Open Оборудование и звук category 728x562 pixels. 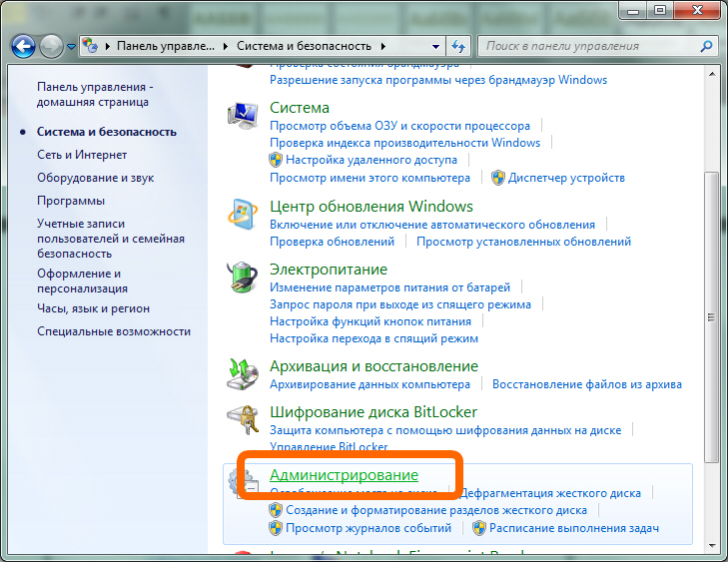click(95, 178)
